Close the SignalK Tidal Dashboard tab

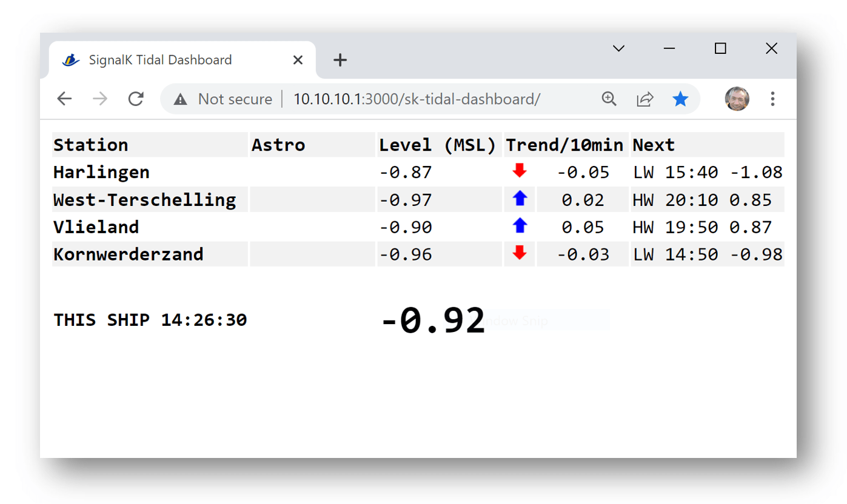tap(298, 60)
